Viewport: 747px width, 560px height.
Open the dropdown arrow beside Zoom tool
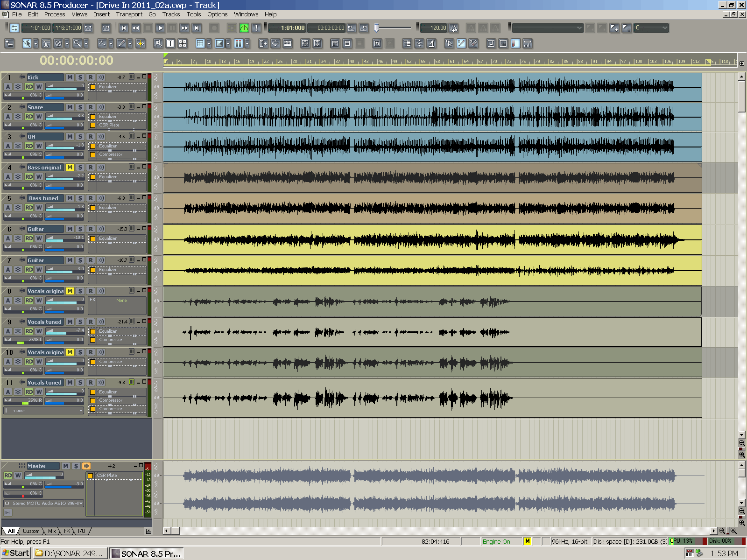(86, 43)
